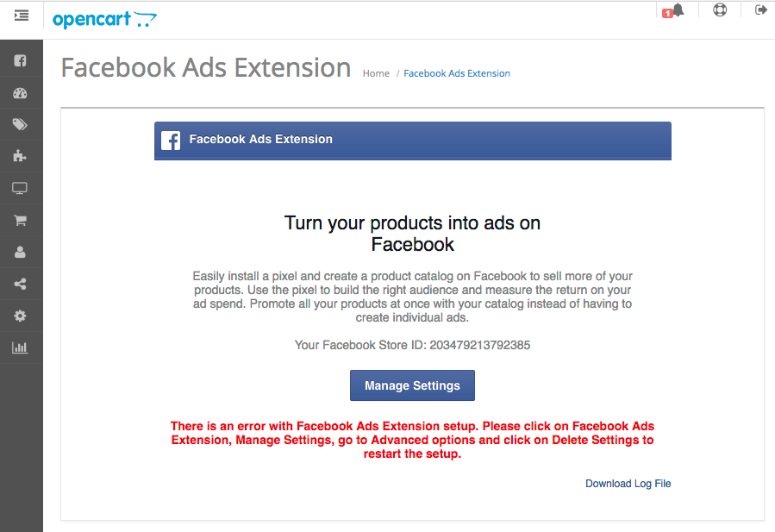Click the red setup error message

click(x=412, y=440)
